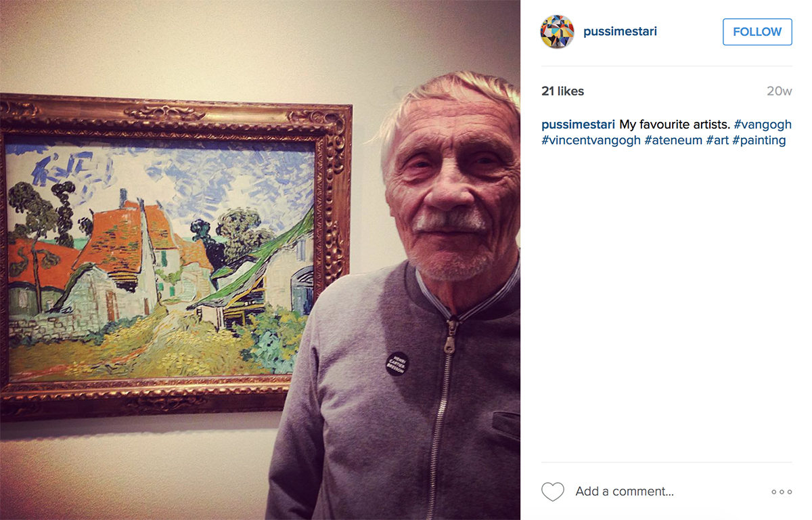Open pussimestari username in the header
This screenshot has width=812, height=520.
pos(620,31)
